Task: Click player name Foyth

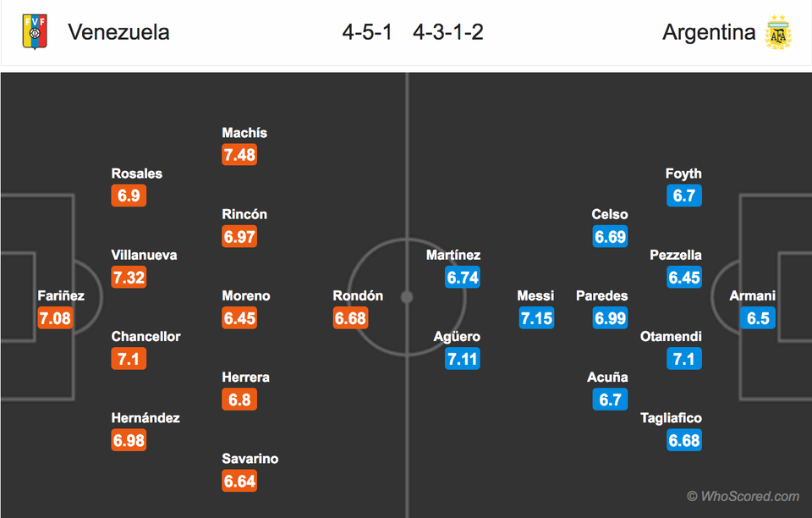Action: (683, 174)
